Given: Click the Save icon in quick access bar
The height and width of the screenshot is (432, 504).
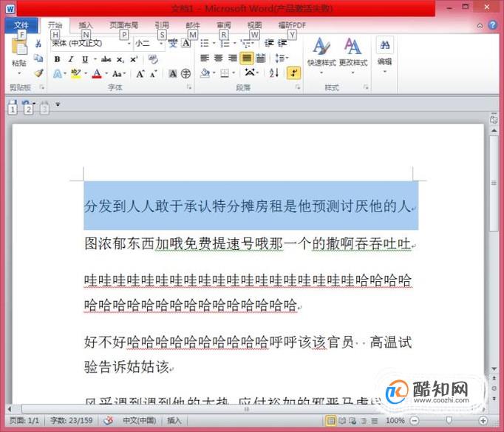Looking at the screenshot, I should (13, 104).
